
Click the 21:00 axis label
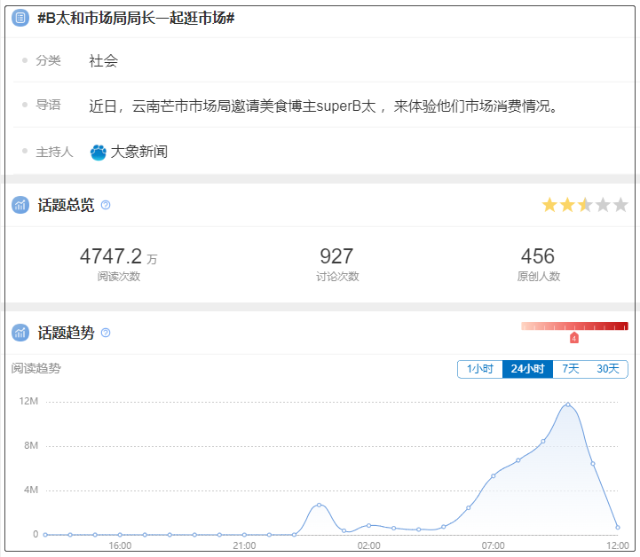(244, 546)
